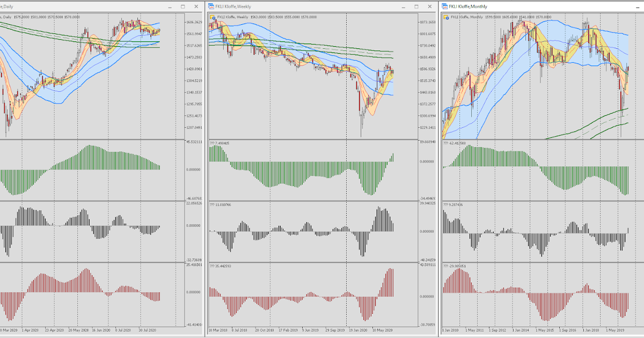Click the chart icon in the Monthly window title
This screenshot has width=644, height=338.
coord(445,6)
